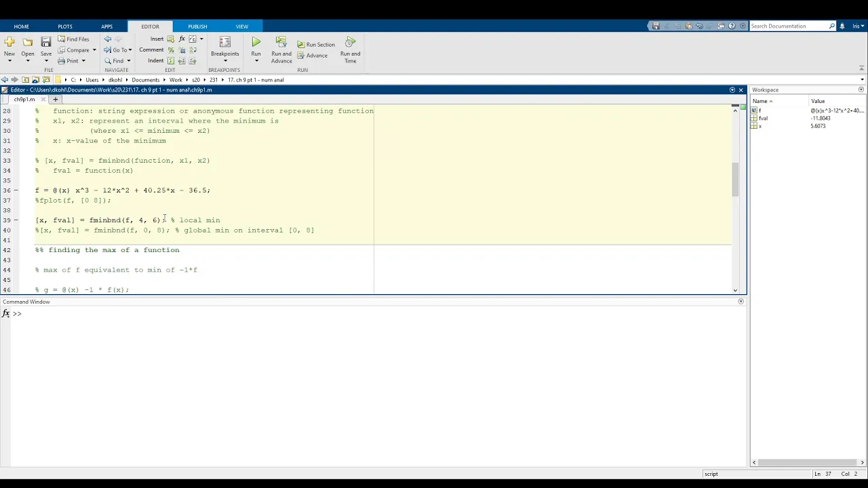The height and width of the screenshot is (488, 868).
Task: Select variable x in Workspace
Action: click(x=808, y=126)
